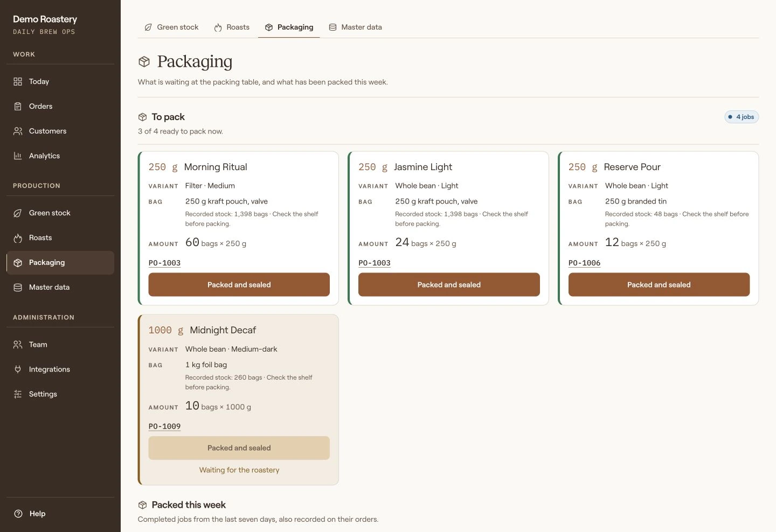
Task: Click the Integrations plug icon
Action: point(18,369)
